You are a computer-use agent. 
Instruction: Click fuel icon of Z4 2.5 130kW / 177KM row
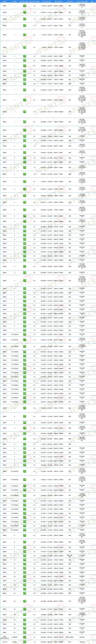(25, 620)
